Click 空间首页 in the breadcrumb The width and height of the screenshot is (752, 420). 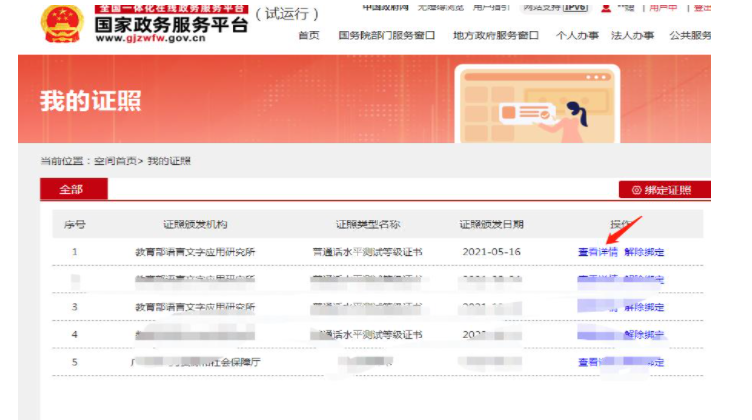coord(115,161)
